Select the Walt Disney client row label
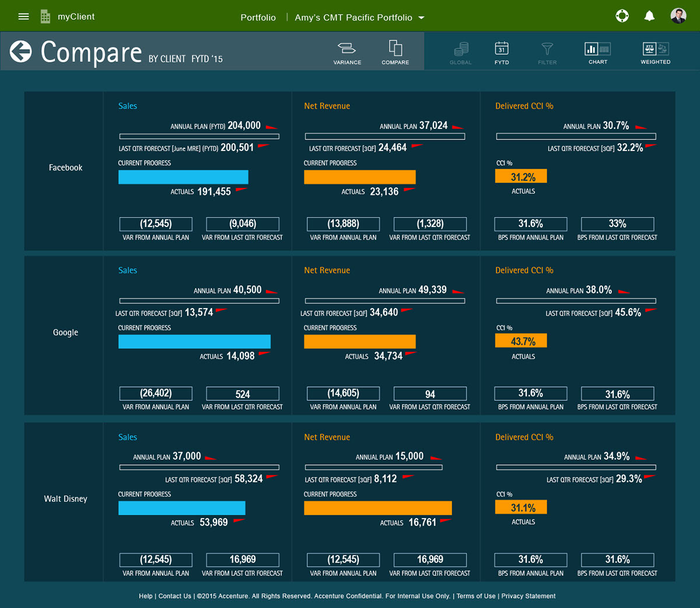 (x=65, y=499)
